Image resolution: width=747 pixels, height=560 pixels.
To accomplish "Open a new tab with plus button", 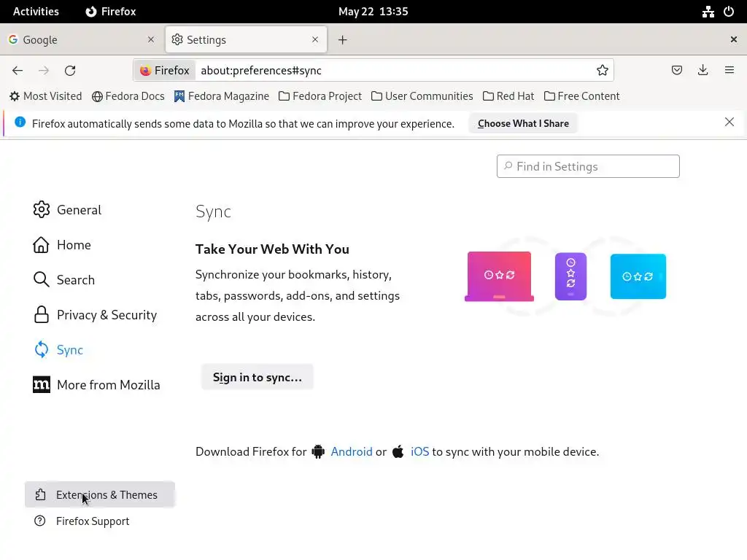I will [343, 40].
